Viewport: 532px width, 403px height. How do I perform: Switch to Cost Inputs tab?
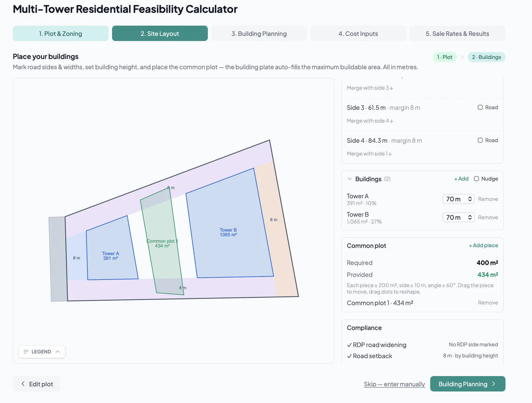tap(358, 33)
